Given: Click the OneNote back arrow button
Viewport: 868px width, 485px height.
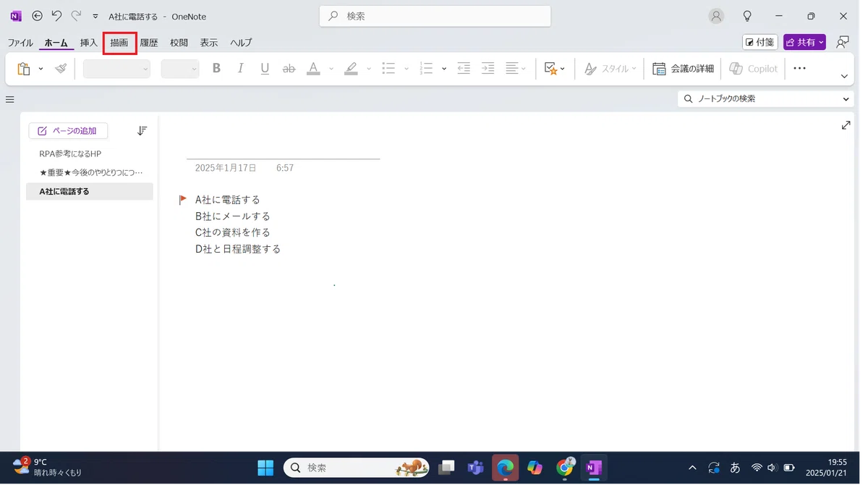Looking at the screenshot, I should 38,16.
